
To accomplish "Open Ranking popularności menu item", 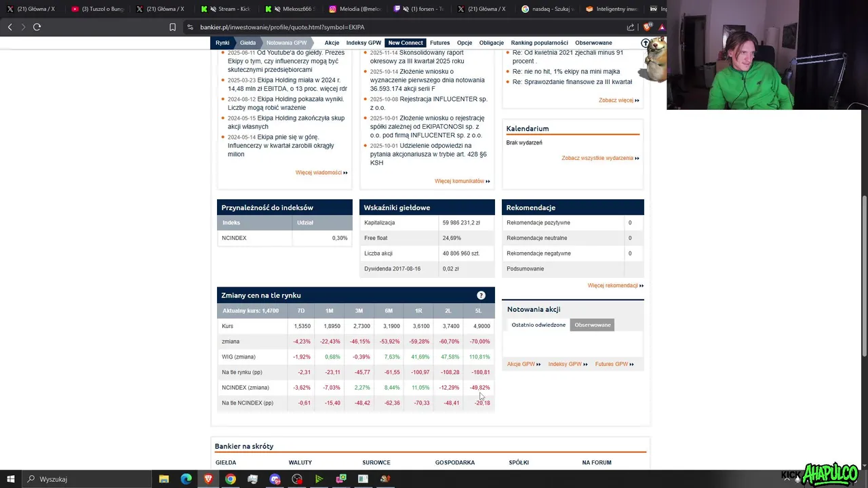I will (x=540, y=43).
